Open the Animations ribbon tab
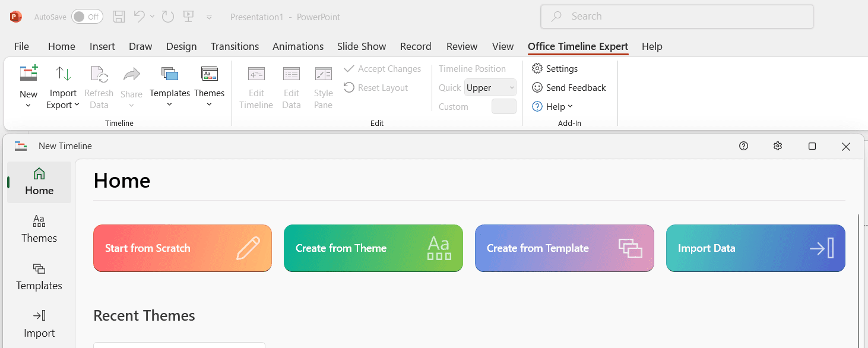Image resolution: width=868 pixels, height=348 pixels. (x=297, y=46)
